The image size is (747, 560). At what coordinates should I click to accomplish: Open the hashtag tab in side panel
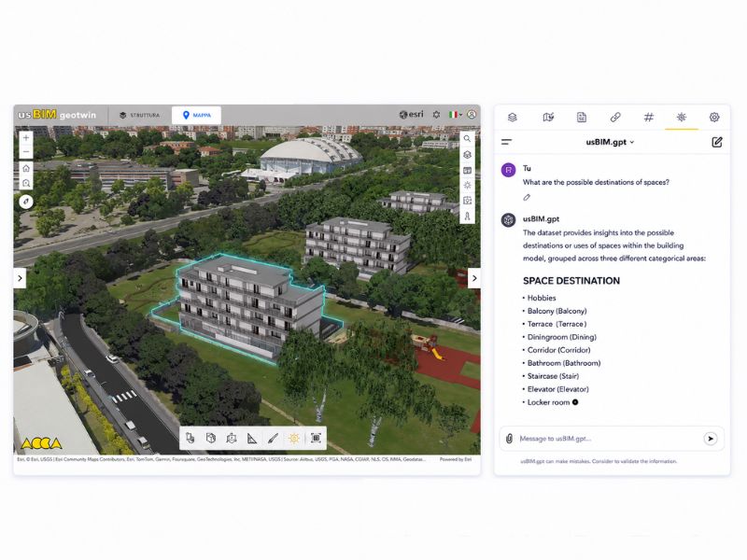coord(649,118)
